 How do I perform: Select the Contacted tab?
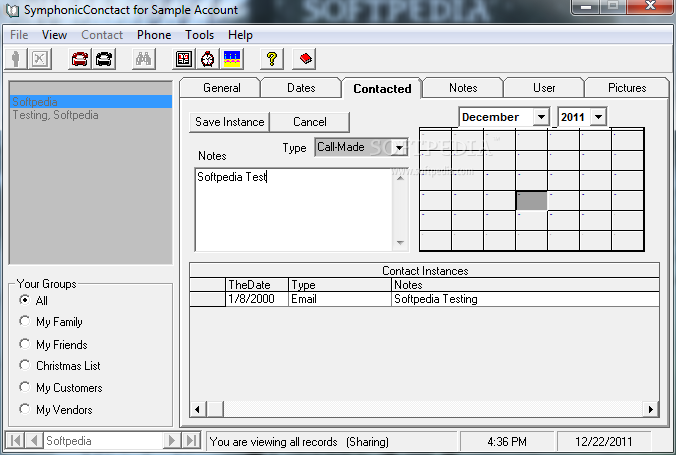[382, 88]
